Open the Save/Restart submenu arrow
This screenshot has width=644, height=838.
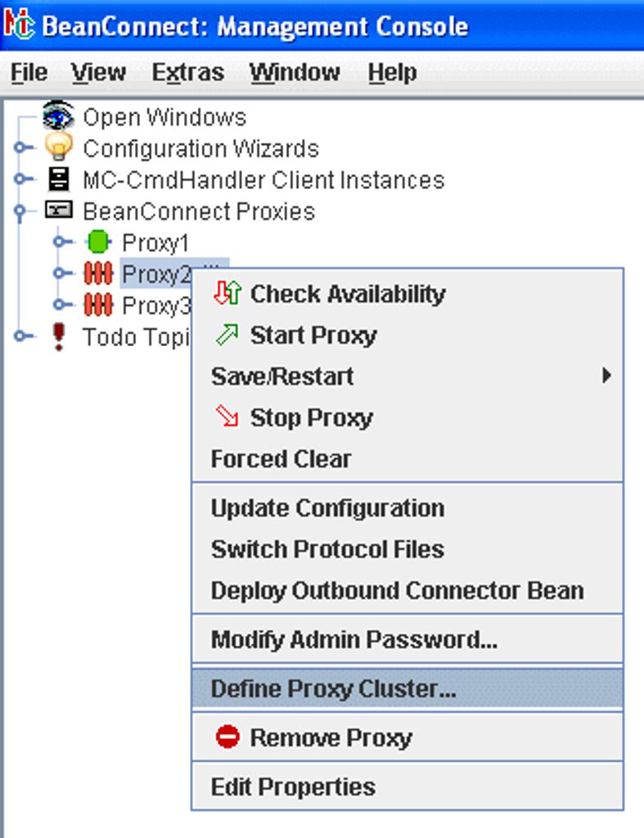(606, 376)
